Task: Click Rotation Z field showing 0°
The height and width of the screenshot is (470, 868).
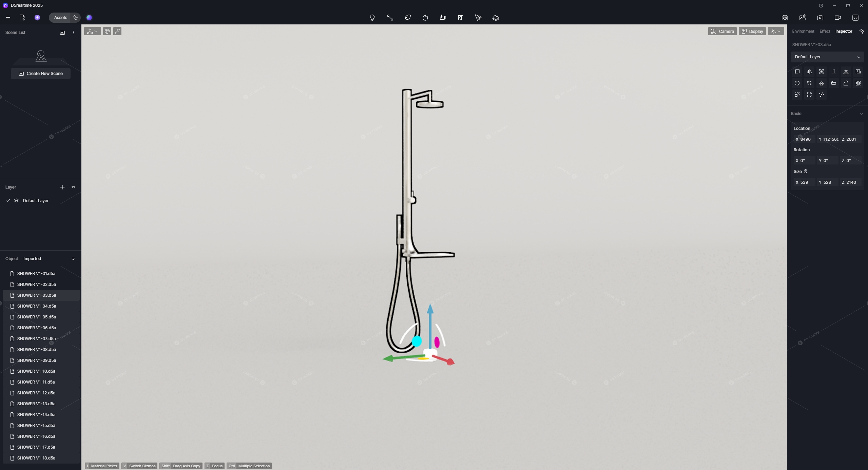Action: point(850,161)
